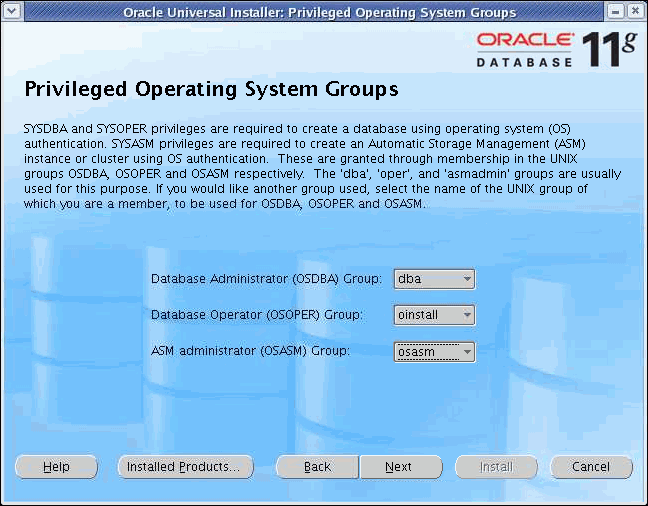The width and height of the screenshot is (648, 506).
Task: Click the Database Administrator (OSDBA) Group label
Action: tap(266, 279)
